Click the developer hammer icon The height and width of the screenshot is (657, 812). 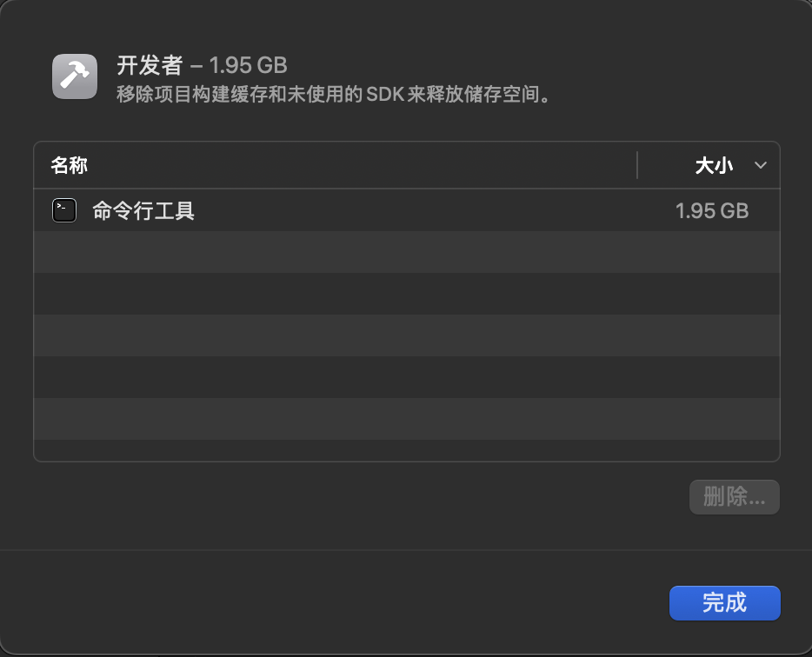(74, 76)
